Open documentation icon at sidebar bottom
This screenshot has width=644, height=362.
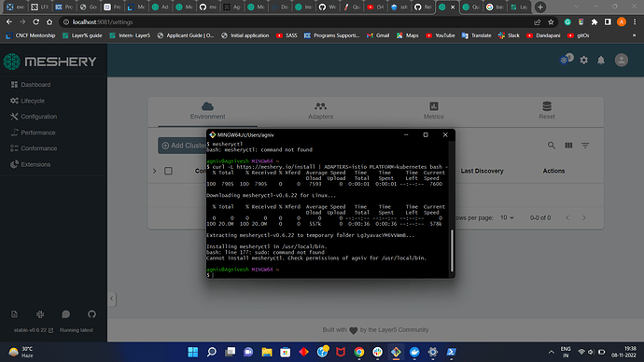[14, 314]
